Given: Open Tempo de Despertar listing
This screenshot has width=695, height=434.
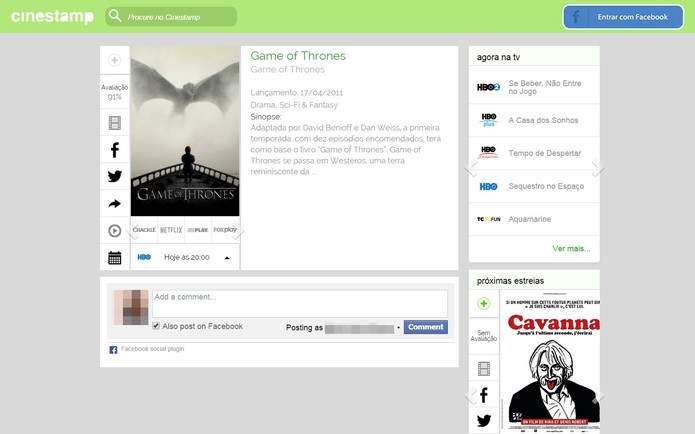Looking at the screenshot, I should pos(544,153).
